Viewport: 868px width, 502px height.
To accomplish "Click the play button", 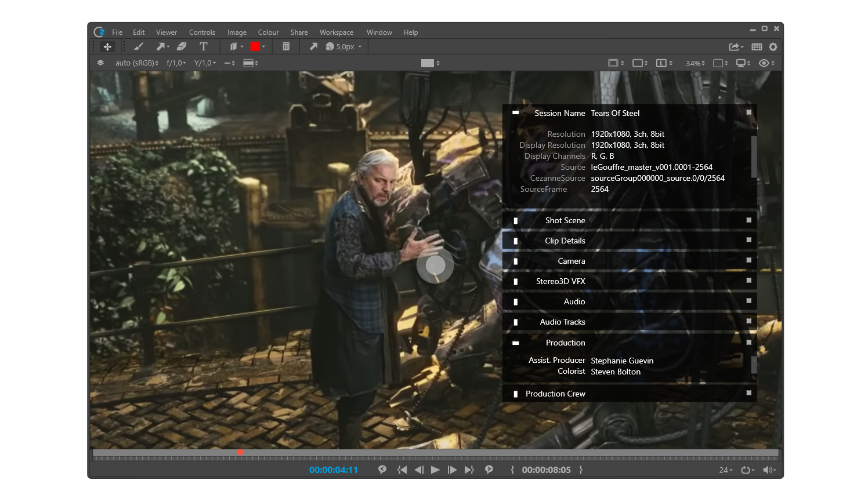I will (435, 470).
